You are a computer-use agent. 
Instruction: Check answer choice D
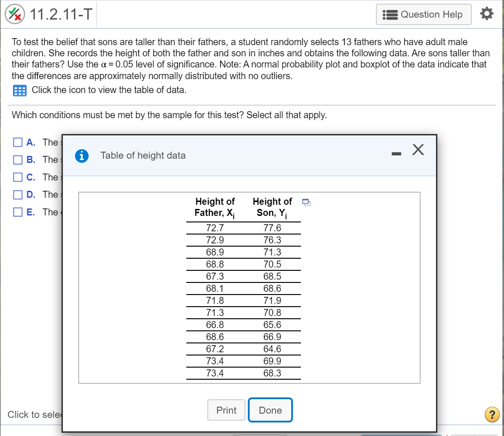coord(18,195)
